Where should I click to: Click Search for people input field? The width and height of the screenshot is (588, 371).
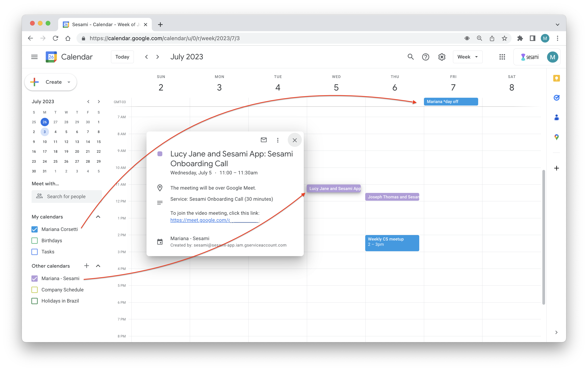[x=66, y=196]
